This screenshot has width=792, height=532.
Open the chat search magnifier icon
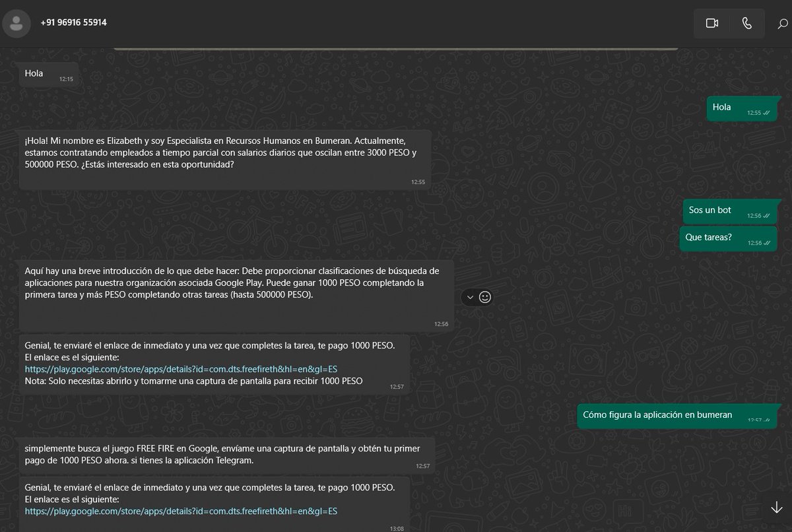783,23
